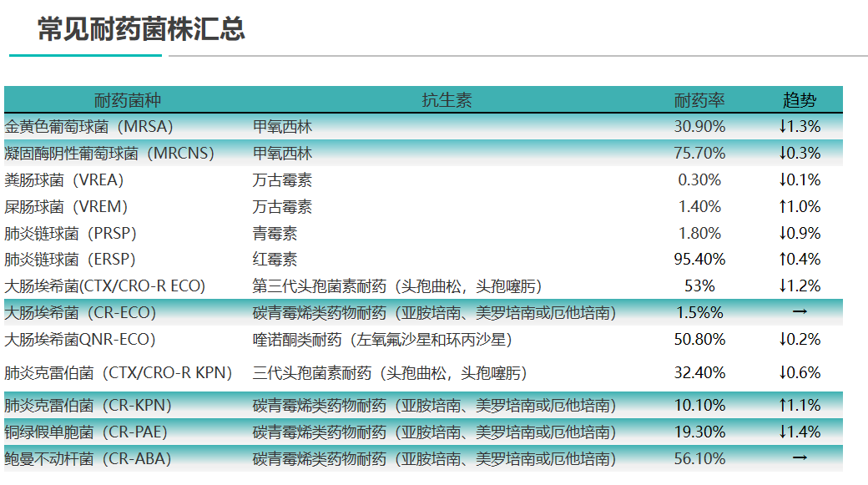Click the up-arrow 1.1% trend for CR-KPN
This screenshot has height=485, width=868.
point(799,406)
